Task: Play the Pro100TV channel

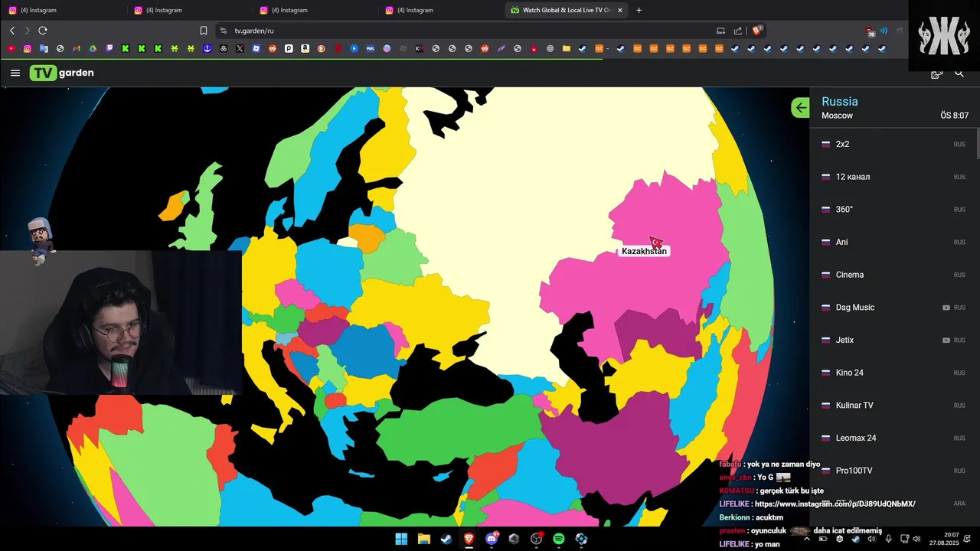Action: (893, 471)
